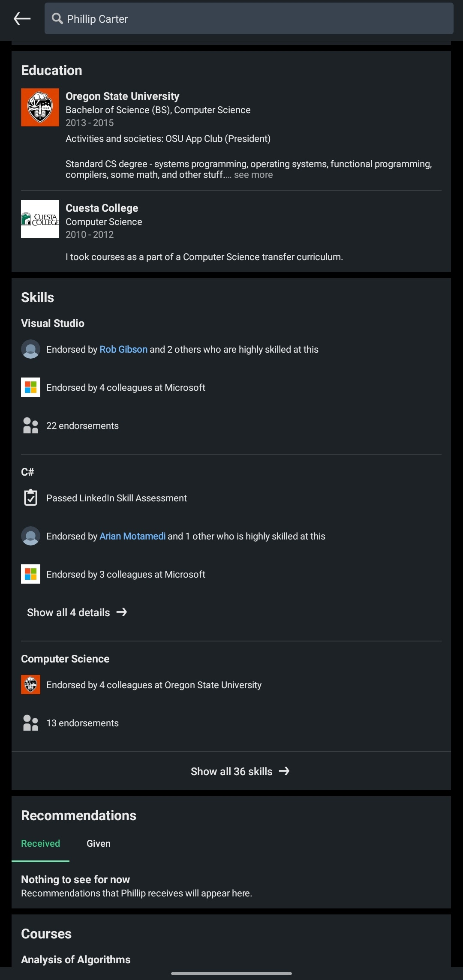Tap Arian Motamedi's profile avatar
The height and width of the screenshot is (980, 463).
click(30, 536)
